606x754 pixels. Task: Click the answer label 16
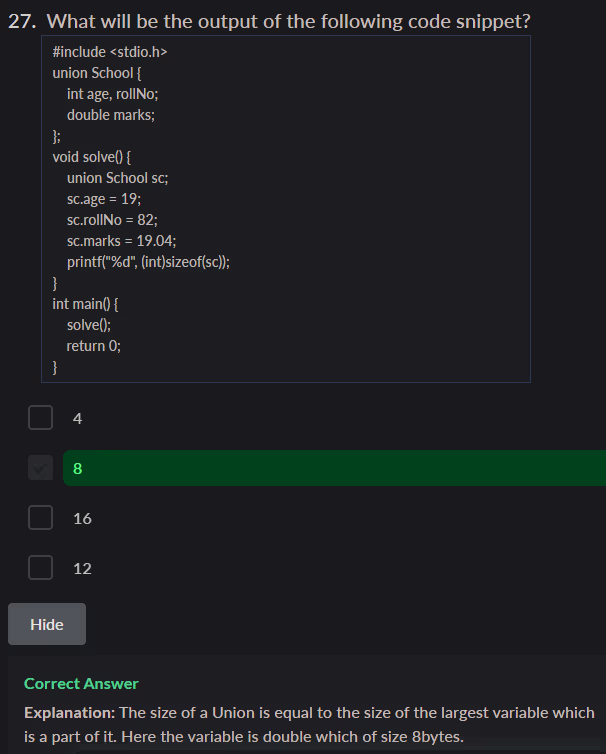[x=82, y=518]
